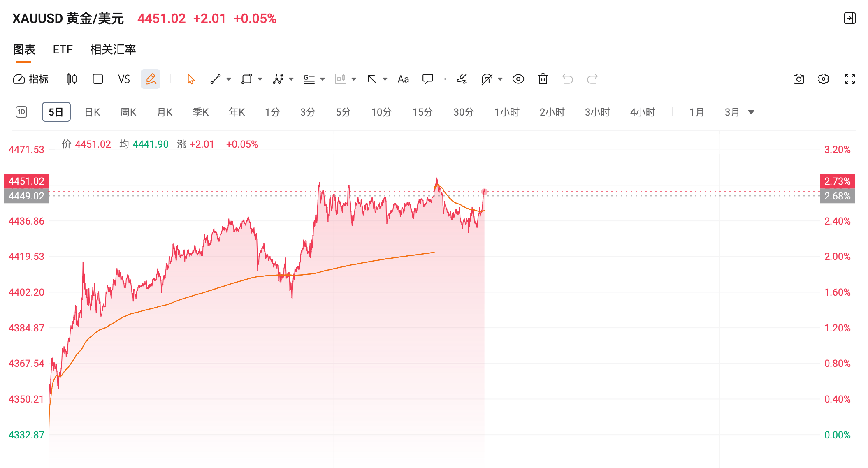
Task: Open chart settings via gear icon
Action: coord(824,79)
